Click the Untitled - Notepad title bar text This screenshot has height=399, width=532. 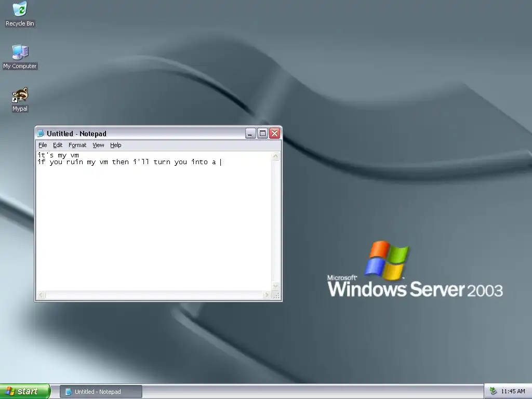[x=77, y=134]
